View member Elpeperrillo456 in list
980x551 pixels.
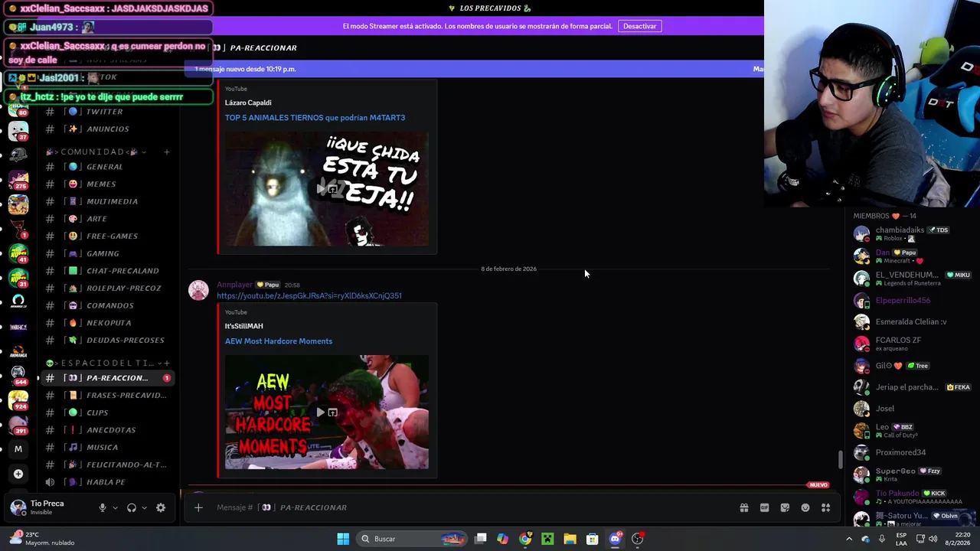pyautogui.click(x=911, y=300)
